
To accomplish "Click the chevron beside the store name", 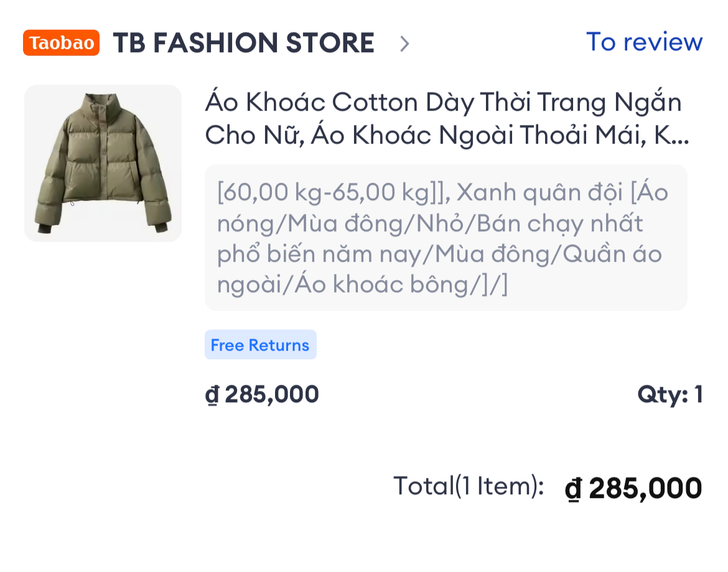I will click(404, 44).
